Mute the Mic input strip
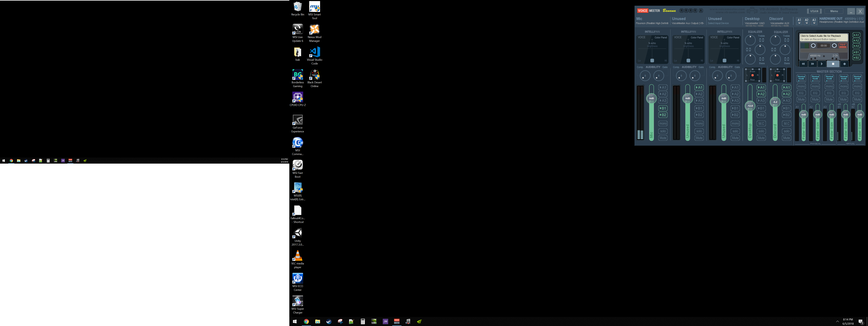Viewport: 868px width, 326px height. point(663,138)
